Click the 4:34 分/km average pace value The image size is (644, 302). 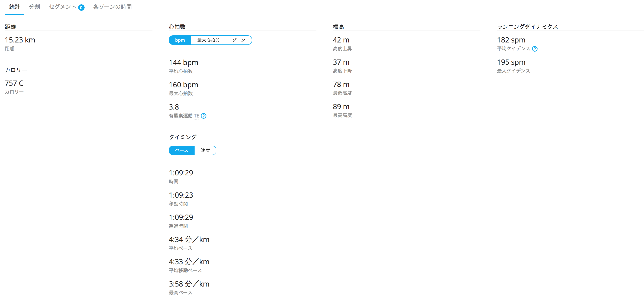pyautogui.click(x=189, y=239)
